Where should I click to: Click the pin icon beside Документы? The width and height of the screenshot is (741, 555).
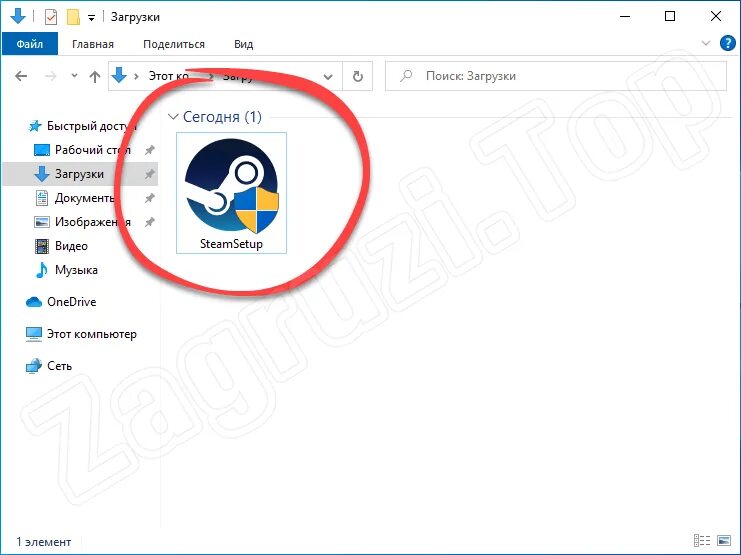click(149, 198)
